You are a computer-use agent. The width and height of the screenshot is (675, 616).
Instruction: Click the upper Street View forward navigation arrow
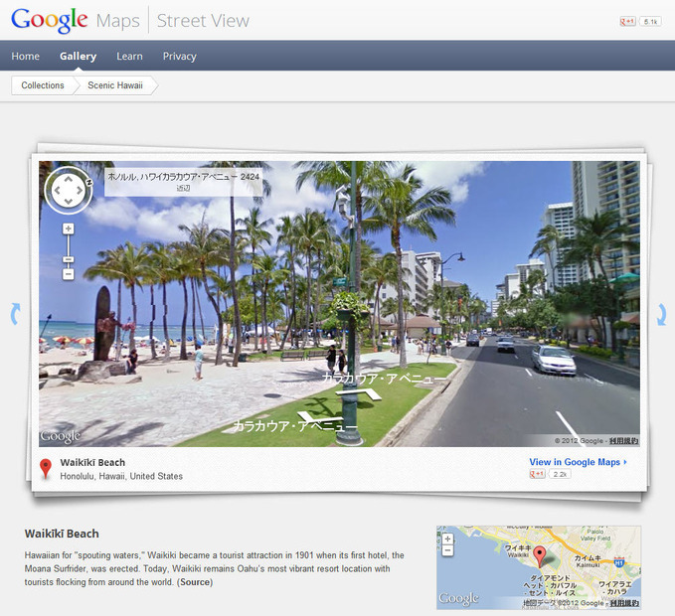[x=359, y=393]
